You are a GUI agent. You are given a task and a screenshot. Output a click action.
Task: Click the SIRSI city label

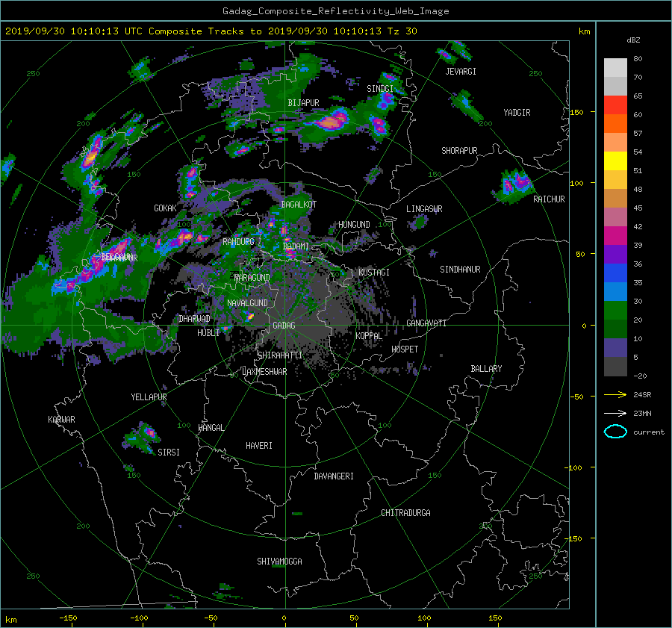coord(169,453)
